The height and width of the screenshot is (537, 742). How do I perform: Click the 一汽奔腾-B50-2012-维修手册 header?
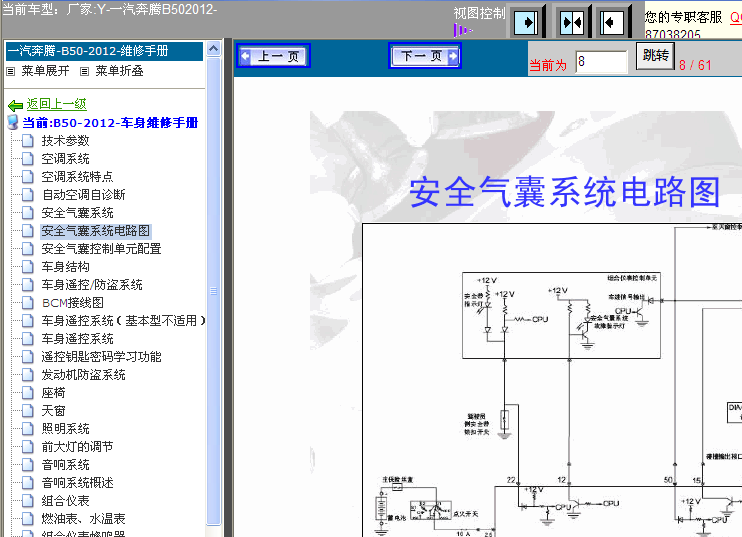point(104,51)
